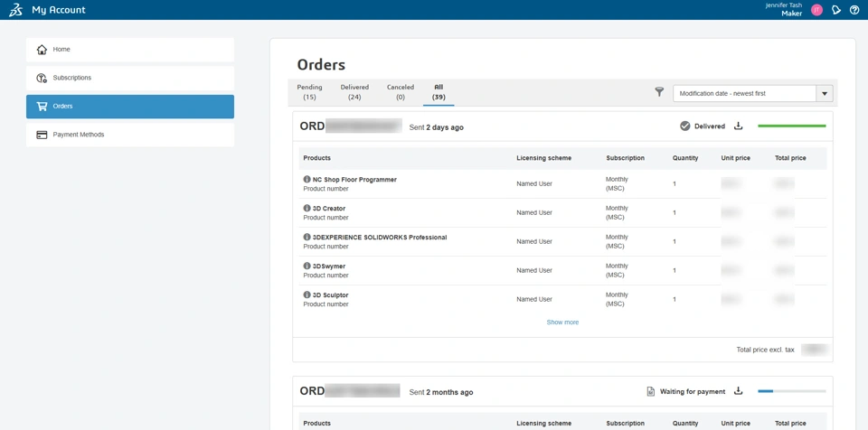Click Named User for 3D Creator row
The height and width of the screenshot is (430, 868).
(534, 212)
